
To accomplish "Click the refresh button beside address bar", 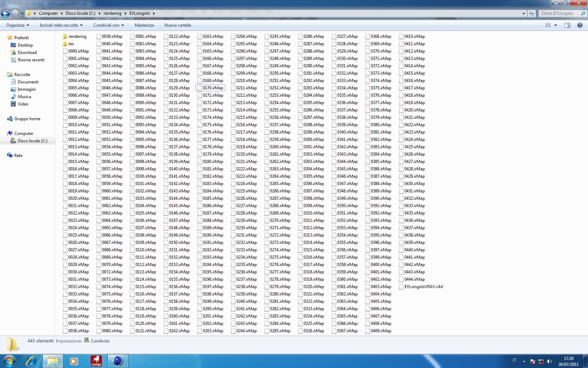I will 532,13.
